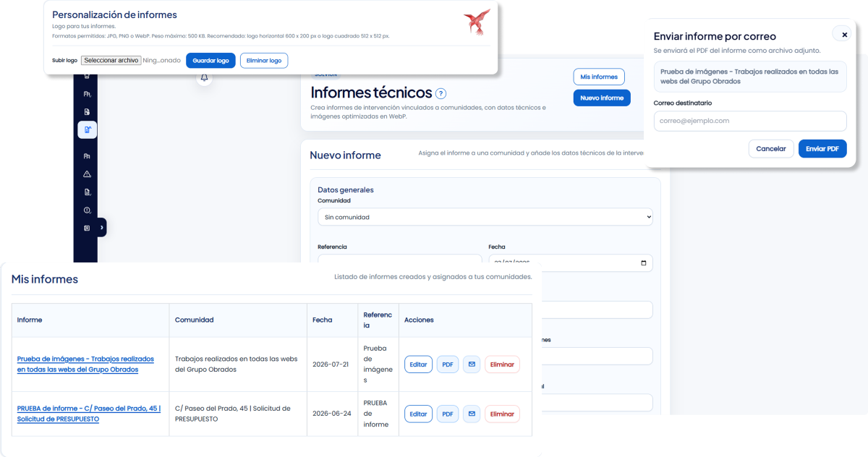Open link Prueba de imágenes - Trabajos realizados
Screen dimensions: 868x457
pos(85,364)
